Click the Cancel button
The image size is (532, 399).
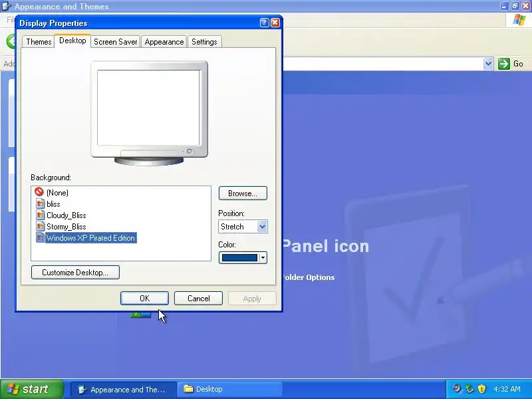pyautogui.click(x=198, y=298)
